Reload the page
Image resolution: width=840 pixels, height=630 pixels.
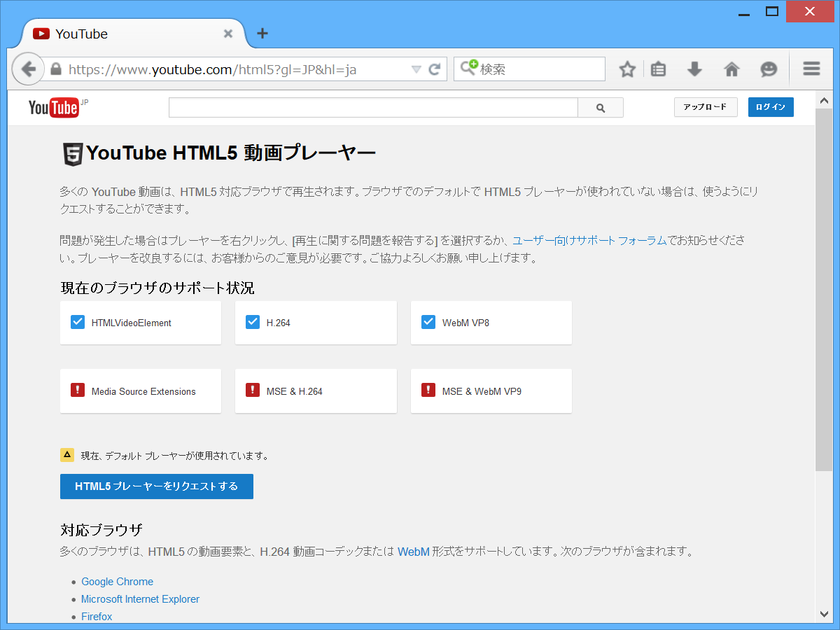[x=434, y=69]
